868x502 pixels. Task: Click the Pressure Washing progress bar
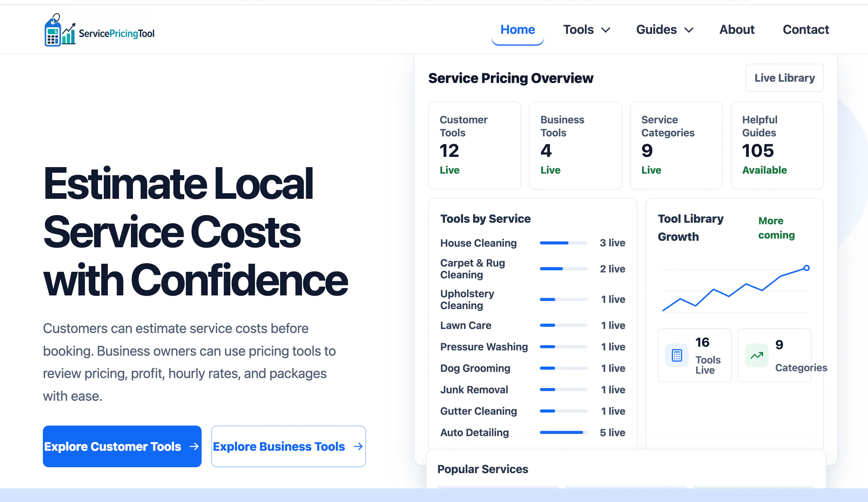click(x=564, y=347)
